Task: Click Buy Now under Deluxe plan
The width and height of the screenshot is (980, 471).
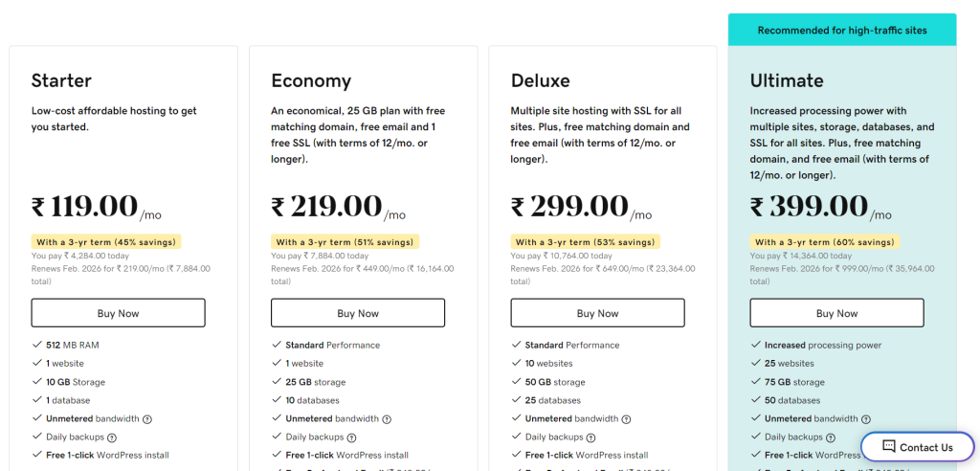Action: click(597, 313)
